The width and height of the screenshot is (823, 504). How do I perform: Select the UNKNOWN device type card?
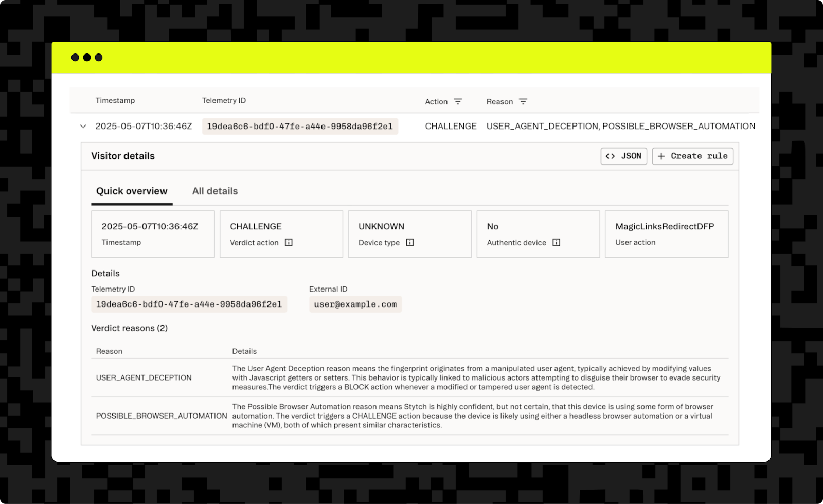click(410, 234)
